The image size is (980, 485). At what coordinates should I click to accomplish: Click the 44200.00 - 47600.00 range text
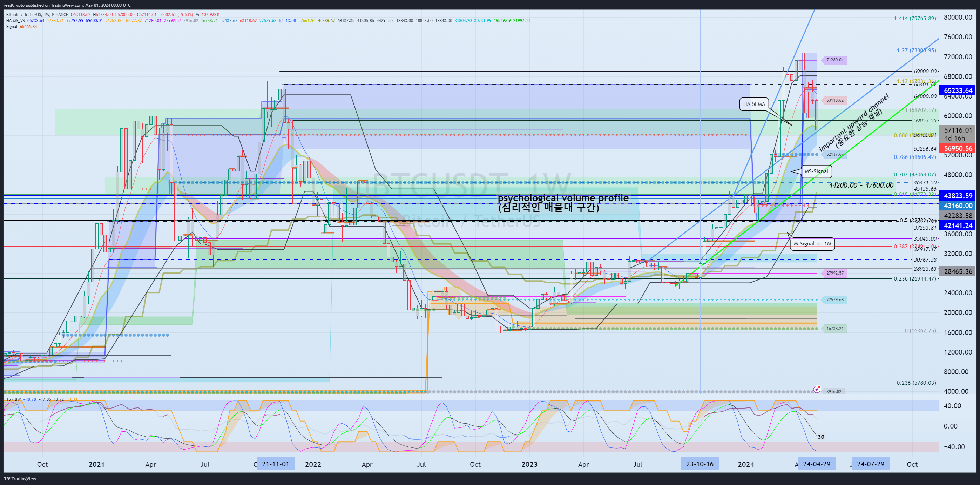coord(861,185)
